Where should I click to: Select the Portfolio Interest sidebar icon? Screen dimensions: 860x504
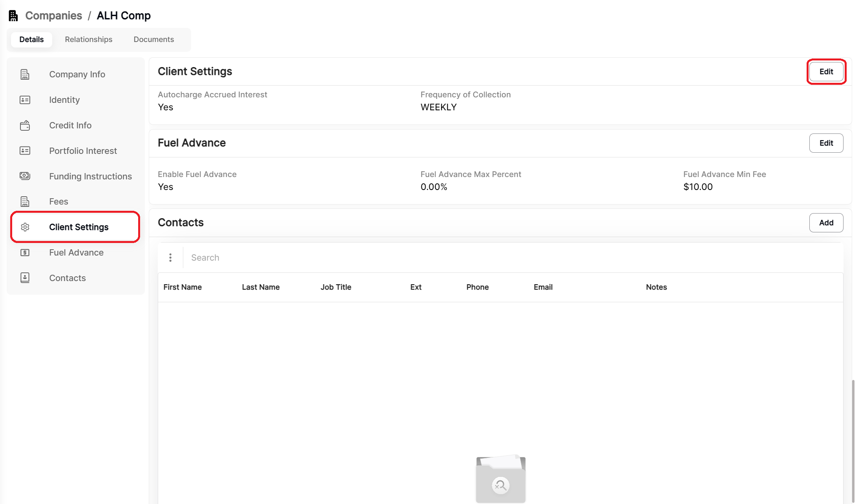[x=25, y=150]
